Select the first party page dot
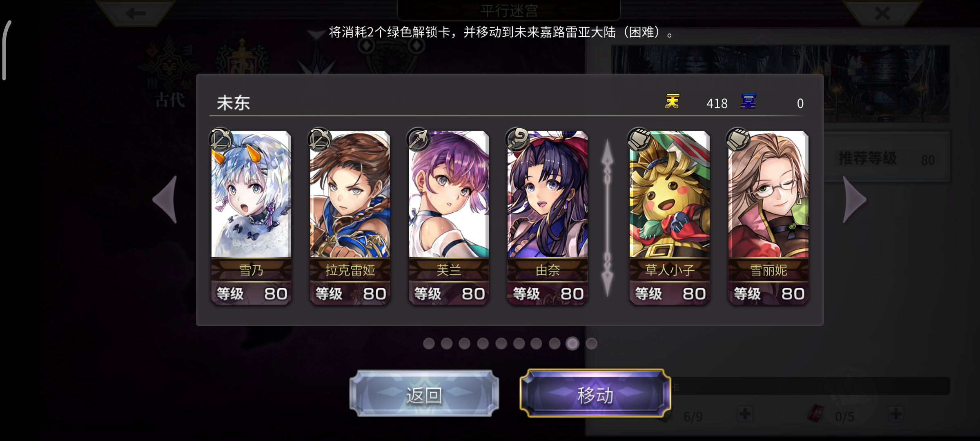 429,344
